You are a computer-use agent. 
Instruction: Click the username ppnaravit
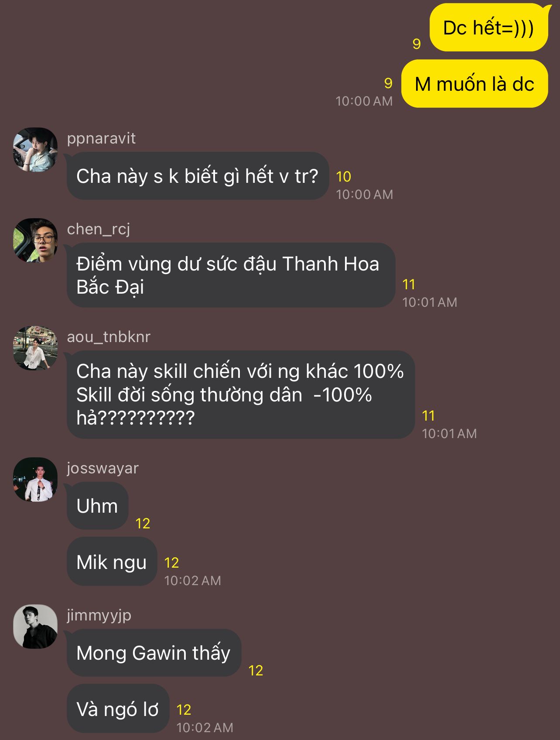pyautogui.click(x=101, y=138)
